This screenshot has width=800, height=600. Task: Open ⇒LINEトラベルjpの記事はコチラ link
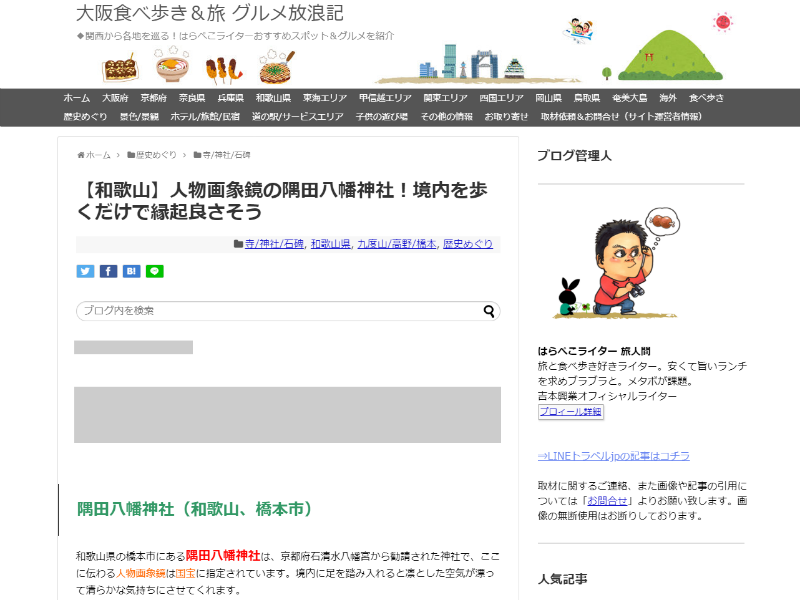click(x=614, y=456)
